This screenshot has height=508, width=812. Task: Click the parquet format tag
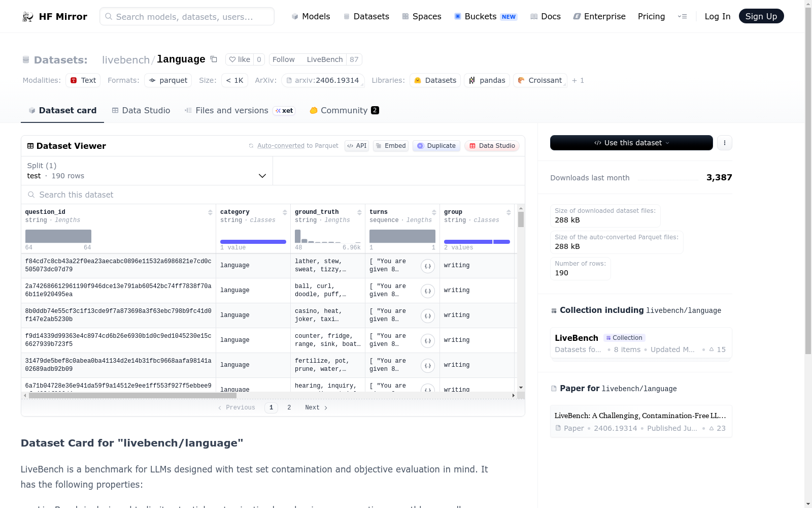tap(168, 80)
